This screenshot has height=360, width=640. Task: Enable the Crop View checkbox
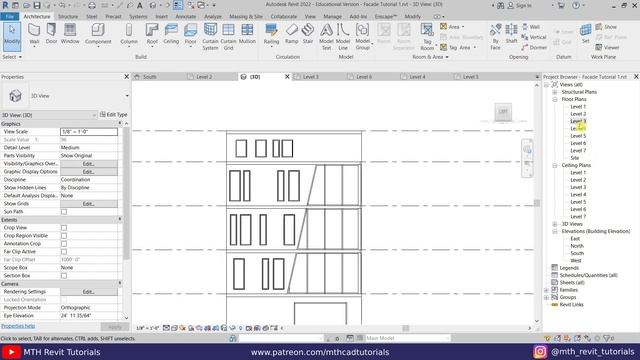[64, 227]
